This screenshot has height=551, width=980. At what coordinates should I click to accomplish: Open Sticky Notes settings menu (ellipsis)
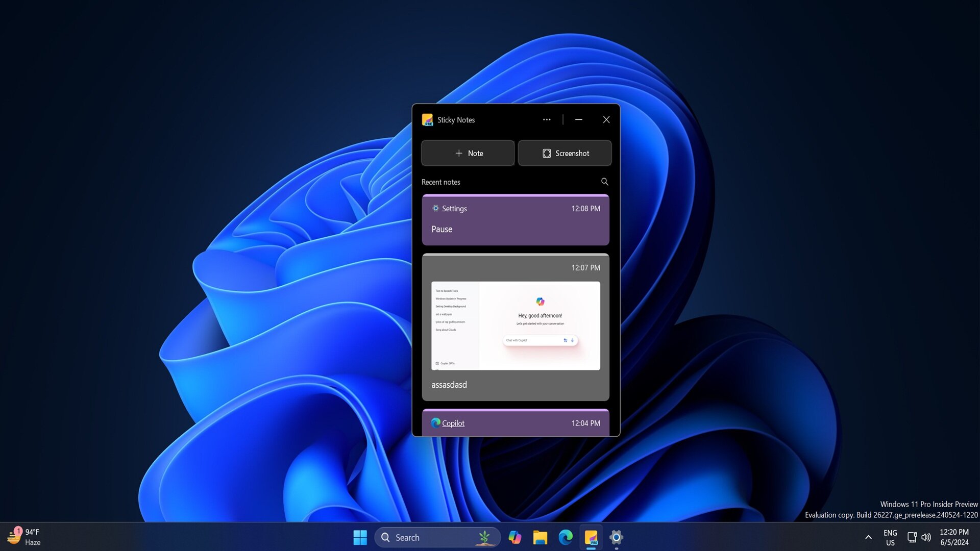point(546,120)
